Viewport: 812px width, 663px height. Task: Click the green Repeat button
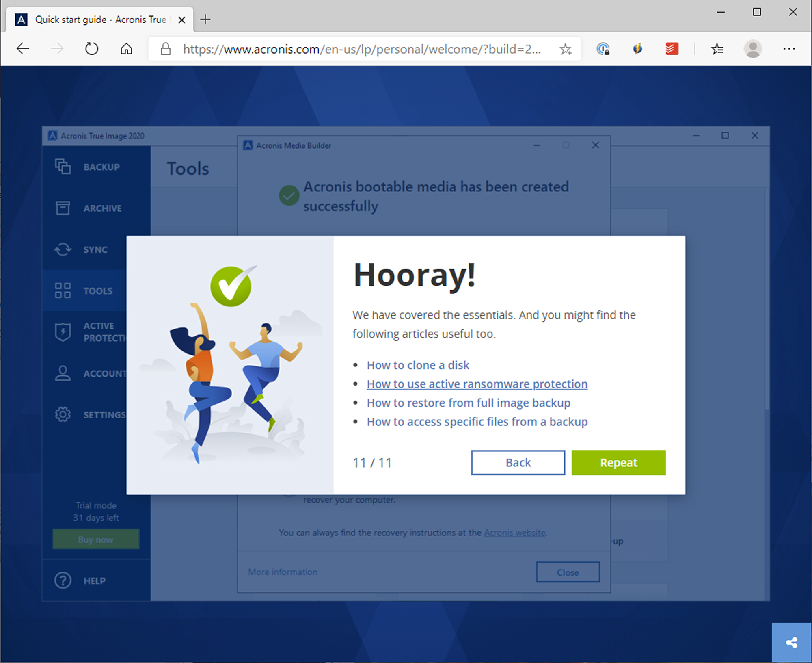pyautogui.click(x=618, y=462)
